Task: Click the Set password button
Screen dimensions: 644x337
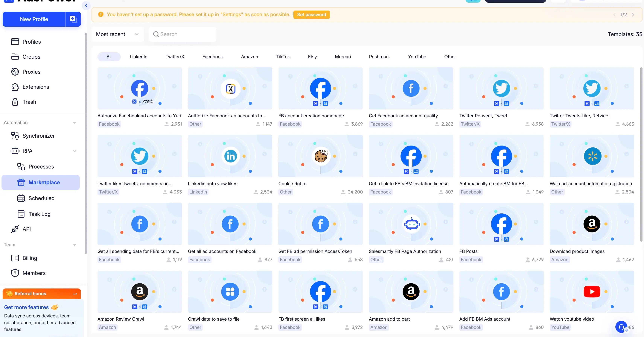Action: tap(311, 14)
